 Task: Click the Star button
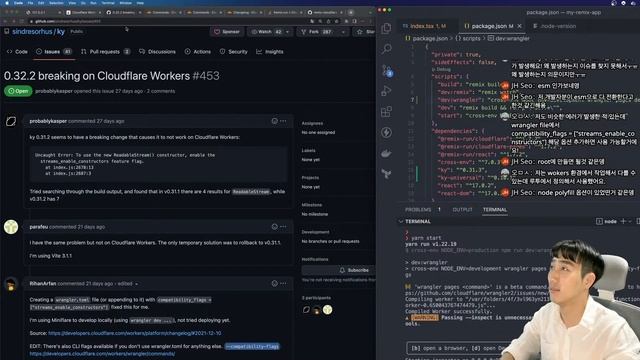pyautogui.click(x=365, y=32)
